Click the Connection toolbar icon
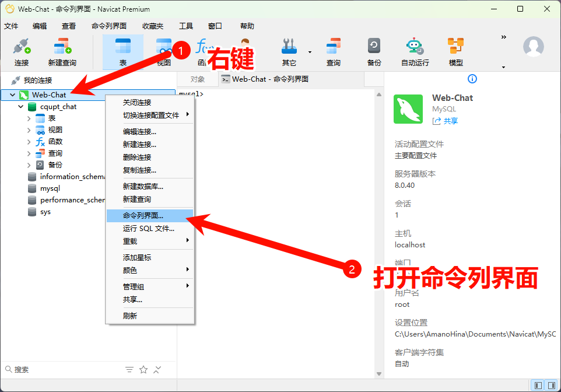The image size is (561, 392). (x=22, y=52)
